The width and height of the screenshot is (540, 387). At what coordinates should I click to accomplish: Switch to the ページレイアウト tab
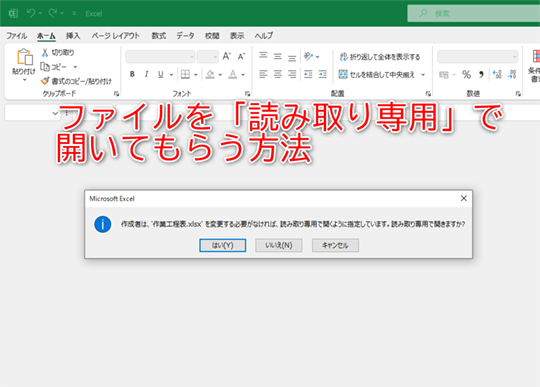[116, 36]
